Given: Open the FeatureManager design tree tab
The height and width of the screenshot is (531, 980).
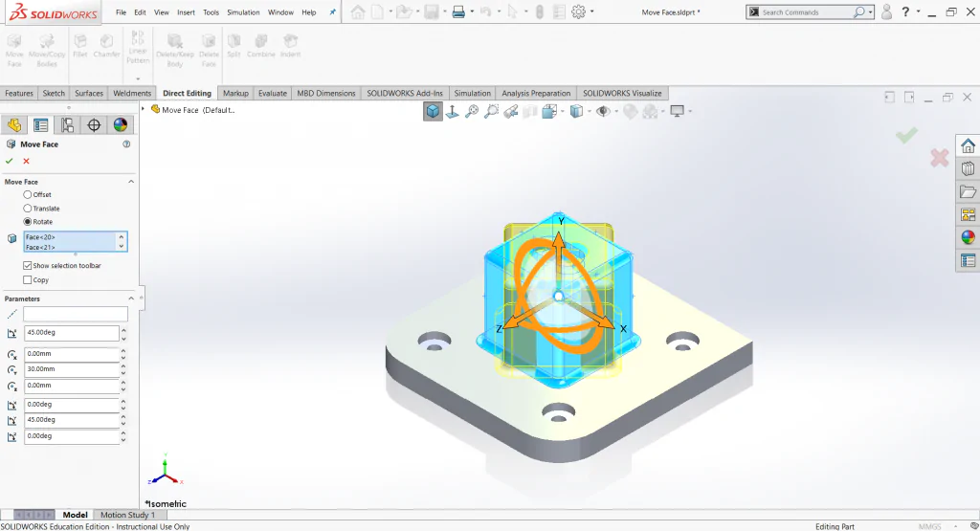Looking at the screenshot, I should pyautogui.click(x=14, y=125).
